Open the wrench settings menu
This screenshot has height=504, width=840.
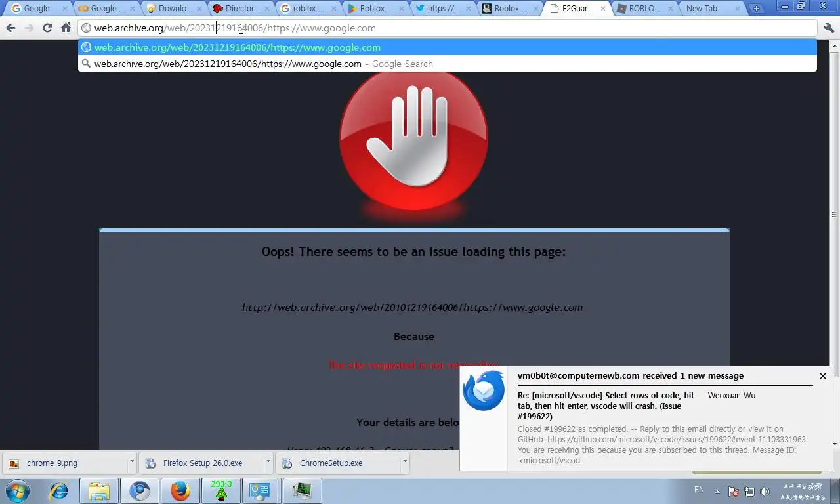pyautogui.click(x=828, y=28)
